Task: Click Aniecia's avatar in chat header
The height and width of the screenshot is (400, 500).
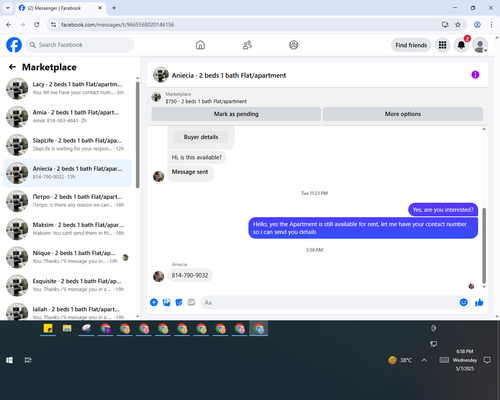Action: pos(161,75)
